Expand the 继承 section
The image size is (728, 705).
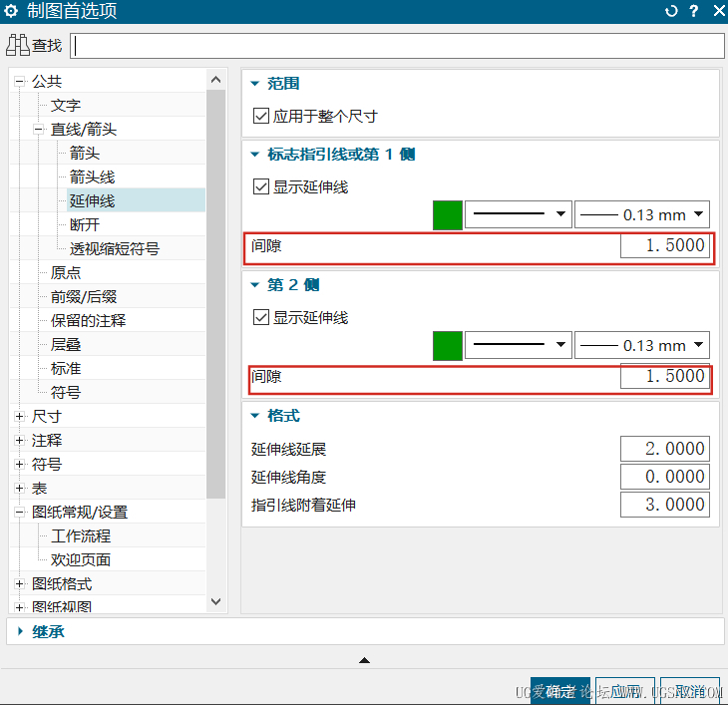click(x=20, y=631)
